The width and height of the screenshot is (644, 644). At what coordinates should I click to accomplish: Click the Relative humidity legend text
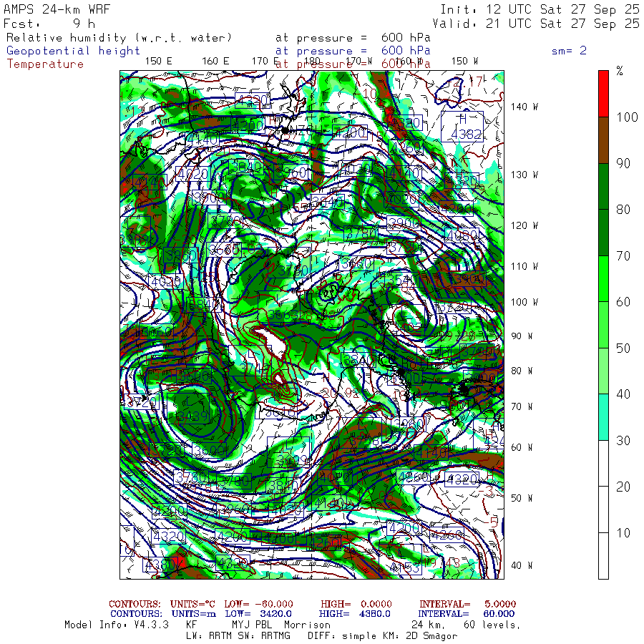coord(119,38)
